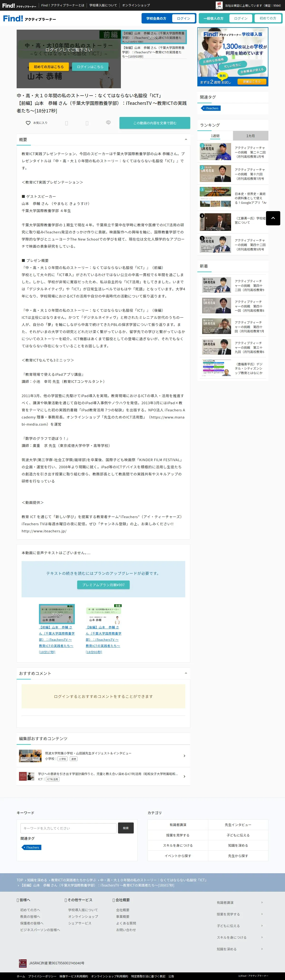
Task: Click footer arrow next to 知識を深める
Action: [x=262, y=949]
